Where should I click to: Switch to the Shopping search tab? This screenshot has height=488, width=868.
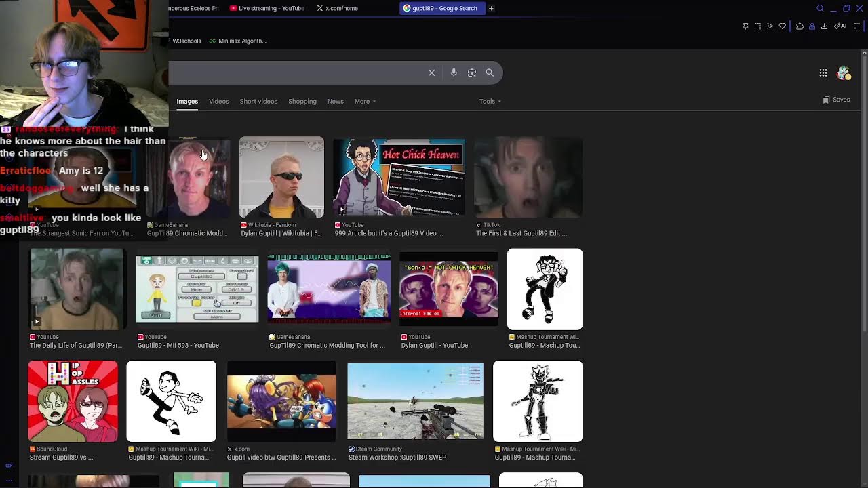[x=302, y=101]
